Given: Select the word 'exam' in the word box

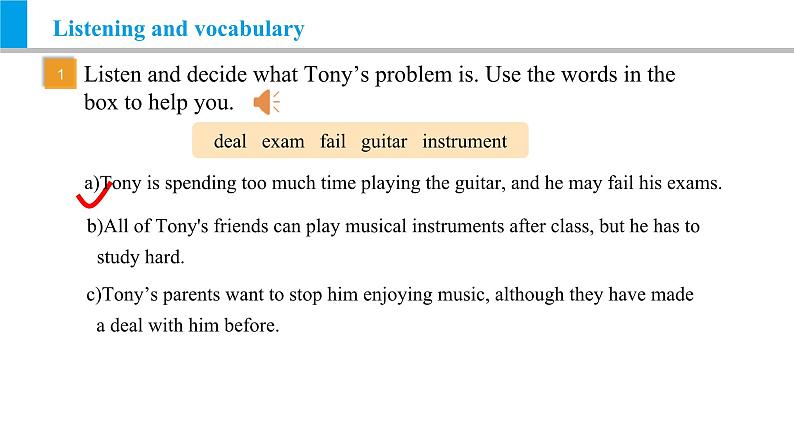Looking at the screenshot, I should tap(283, 141).
